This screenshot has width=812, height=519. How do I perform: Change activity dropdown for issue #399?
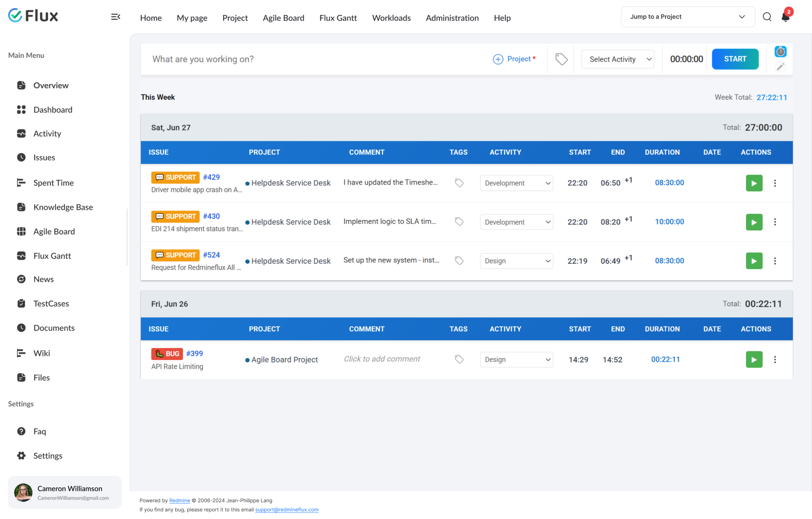click(x=516, y=360)
